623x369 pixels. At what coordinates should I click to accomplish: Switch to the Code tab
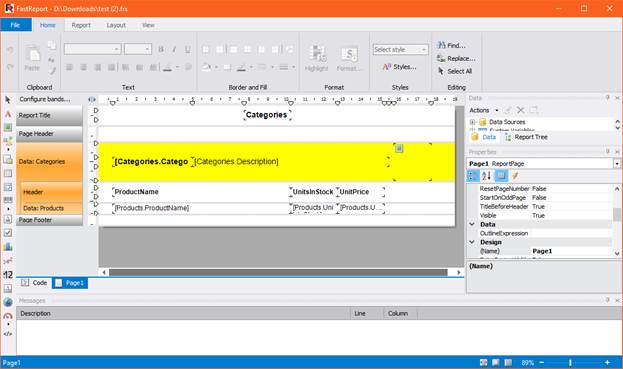[35, 283]
